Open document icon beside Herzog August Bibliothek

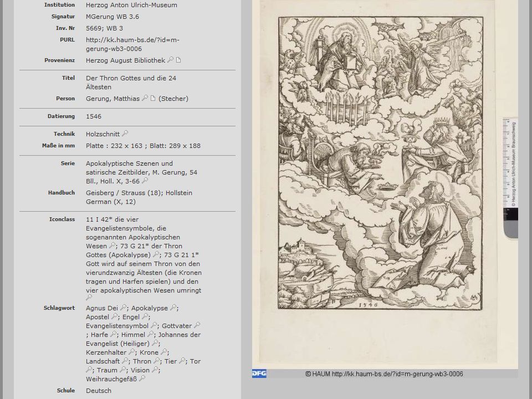coord(178,60)
